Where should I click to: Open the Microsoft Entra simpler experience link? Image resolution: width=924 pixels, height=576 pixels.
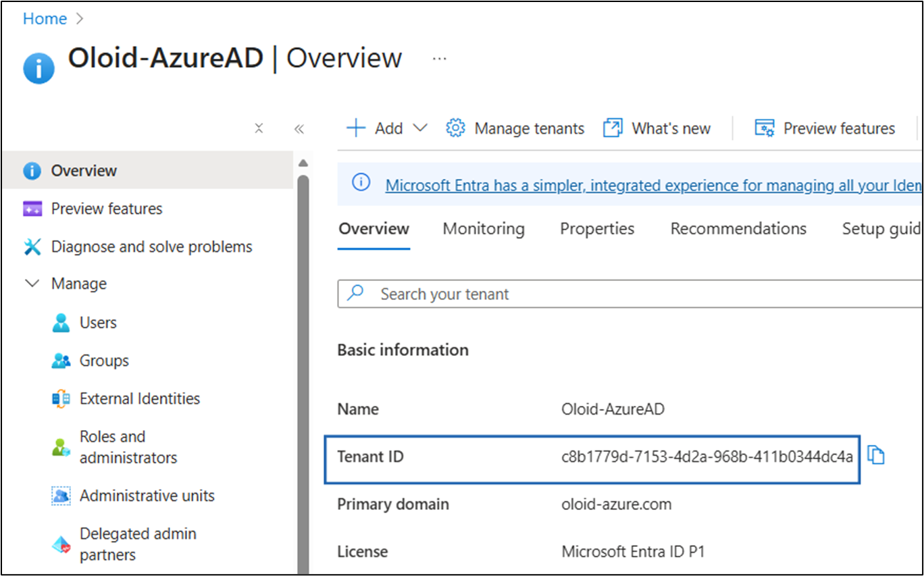(x=653, y=185)
